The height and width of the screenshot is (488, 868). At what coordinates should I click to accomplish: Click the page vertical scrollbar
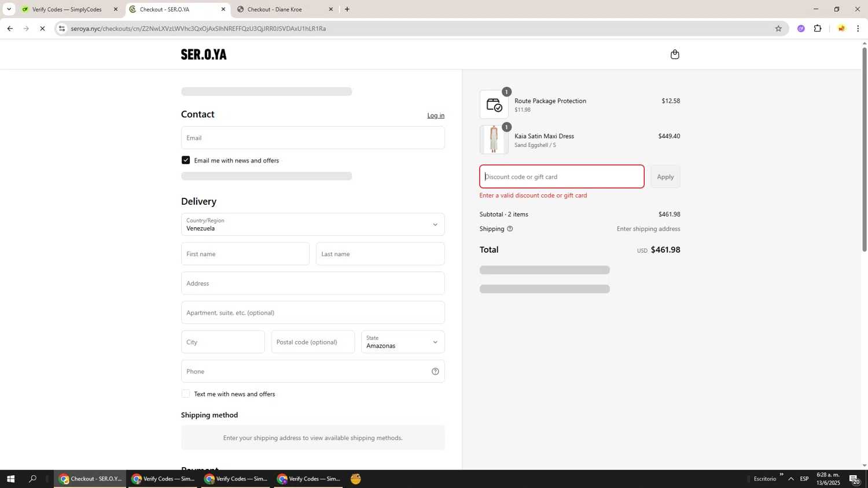click(865, 150)
